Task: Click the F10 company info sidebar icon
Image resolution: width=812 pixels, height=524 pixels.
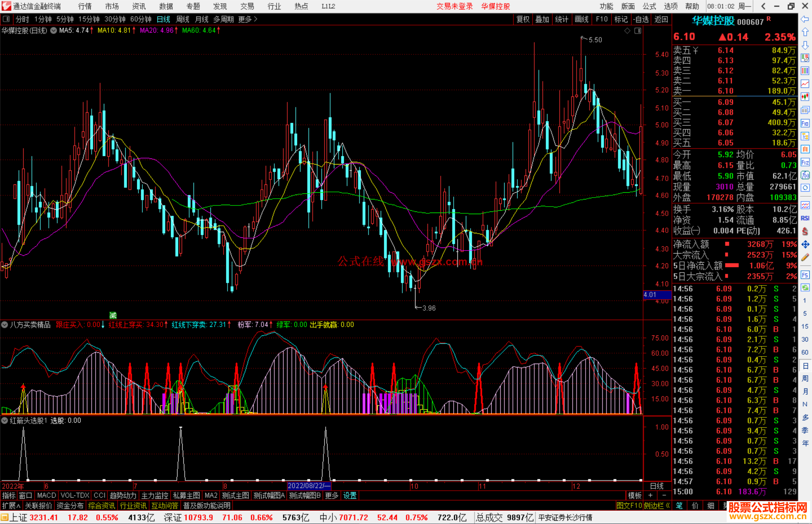Action: [x=805, y=123]
